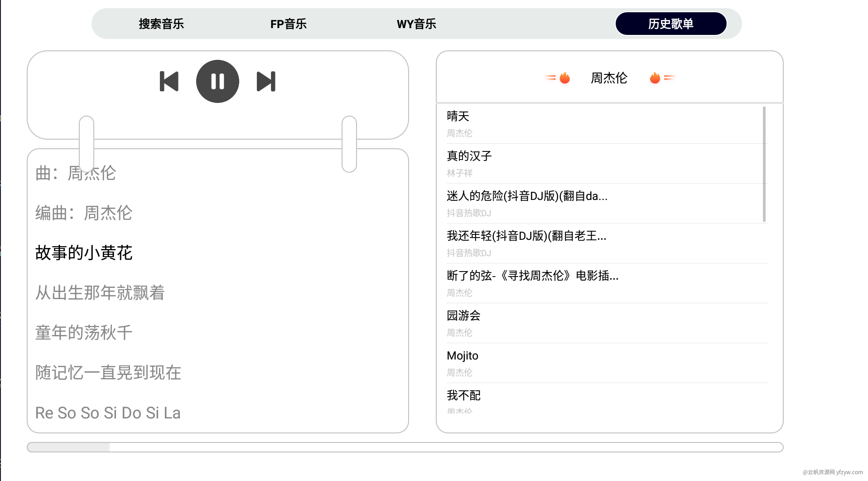This screenshot has height=481, width=868.
Task: Click artist 周杰伦 under 园游会
Action: [x=459, y=333]
